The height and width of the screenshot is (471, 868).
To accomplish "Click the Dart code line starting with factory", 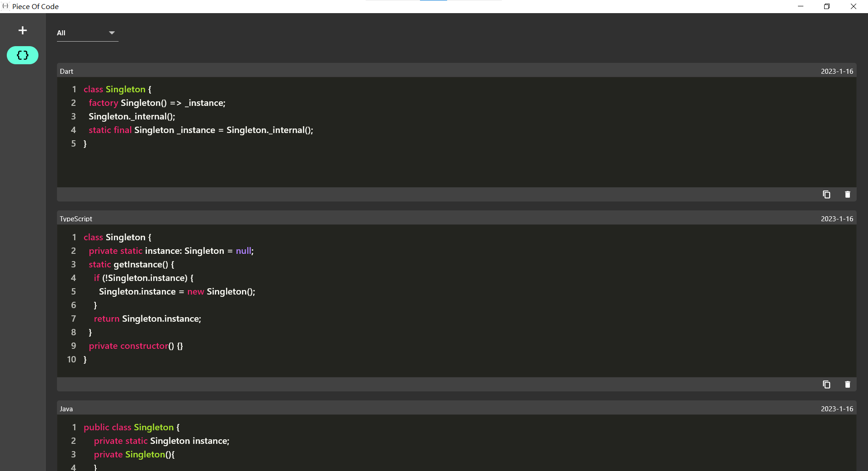I will coord(157,103).
